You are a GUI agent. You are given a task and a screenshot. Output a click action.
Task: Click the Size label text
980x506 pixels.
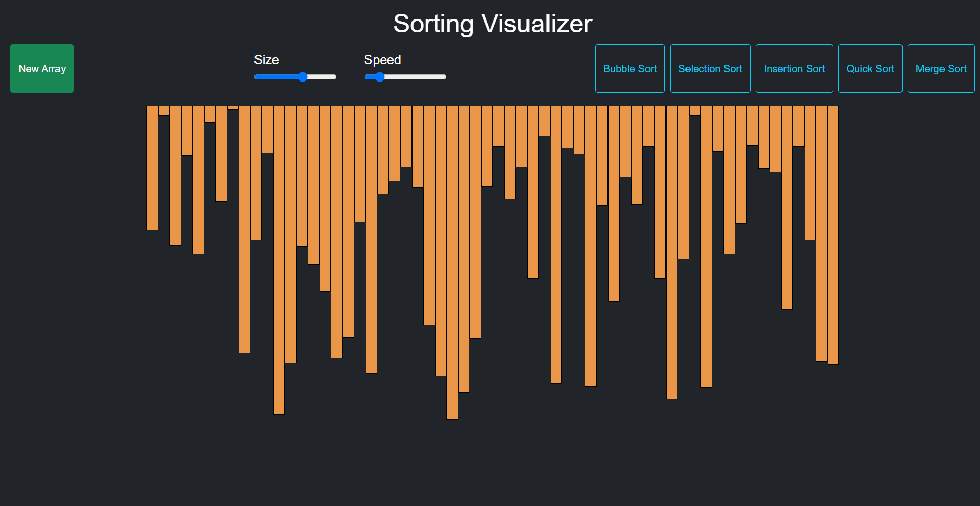point(266,59)
